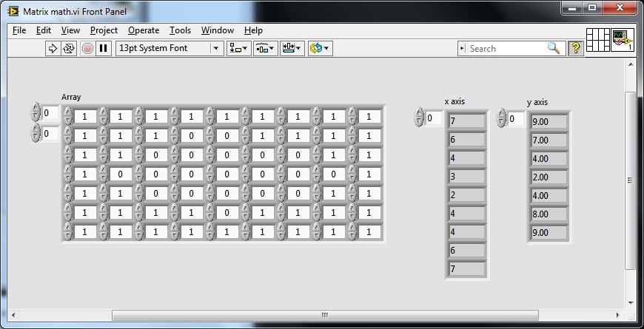Open the 13pt System Font dropdown
The image size is (644, 329).
point(170,48)
